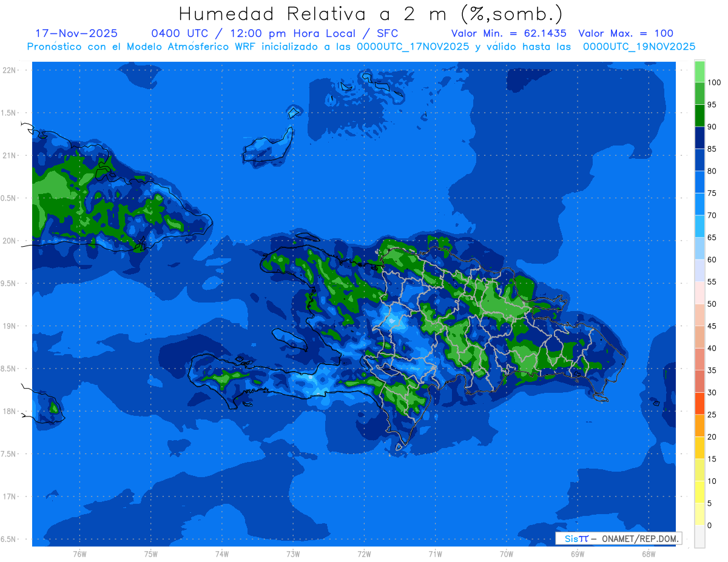The width and height of the screenshot is (728, 562).
Task: Click the longitude axis label "74W"
Action: tap(221, 554)
